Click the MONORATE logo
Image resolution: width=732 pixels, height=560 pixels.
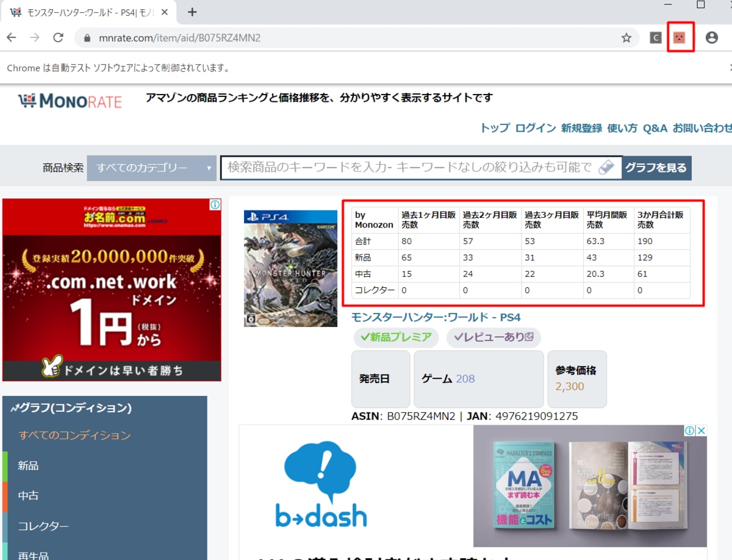tap(70, 101)
